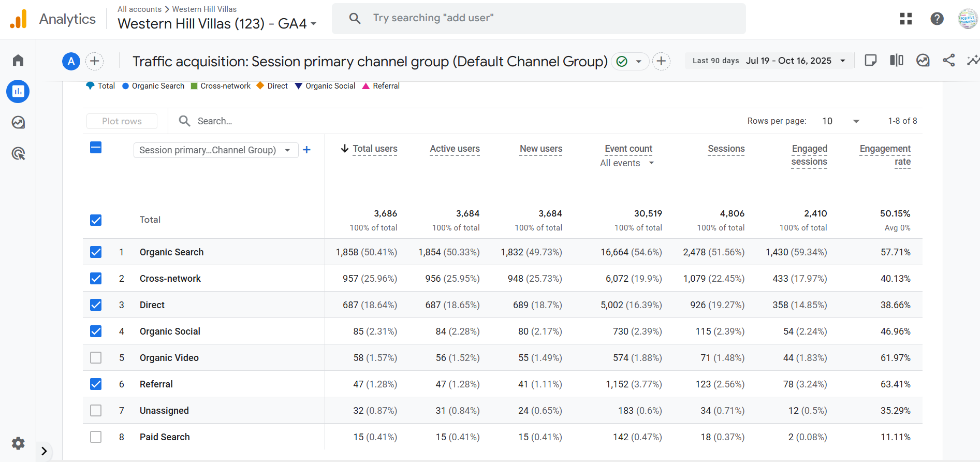This screenshot has height=462, width=980.
Task: Open Admin settings gear
Action: click(18, 443)
